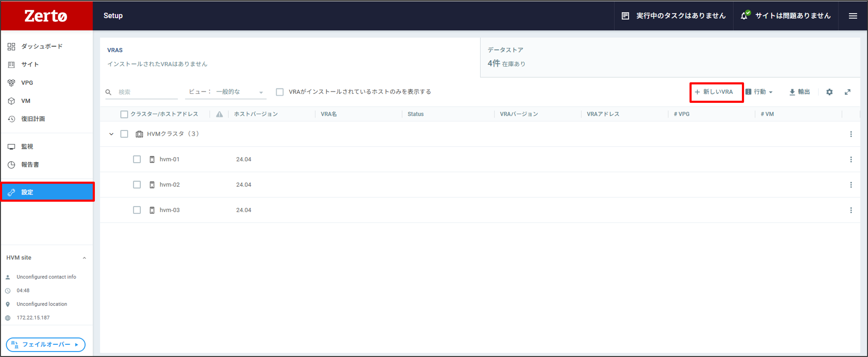Click the VPG cubes icon
868x357 pixels.
point(11,83)
